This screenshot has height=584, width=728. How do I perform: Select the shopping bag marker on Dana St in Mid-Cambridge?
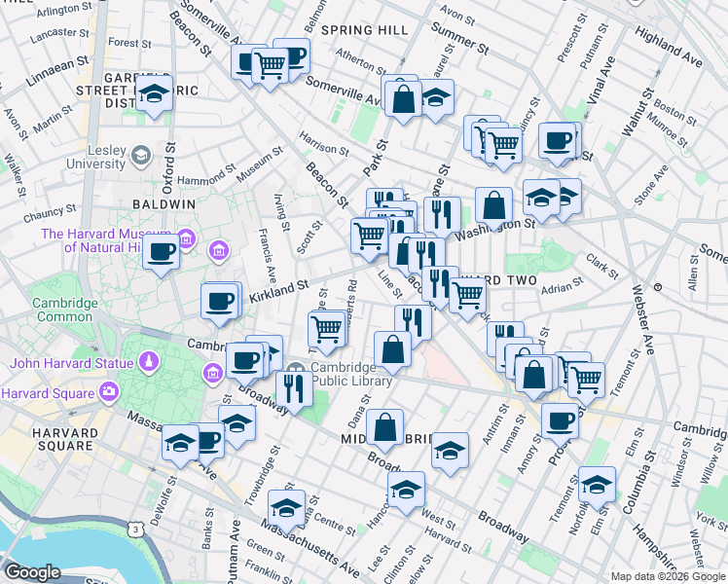click(384, 430)
